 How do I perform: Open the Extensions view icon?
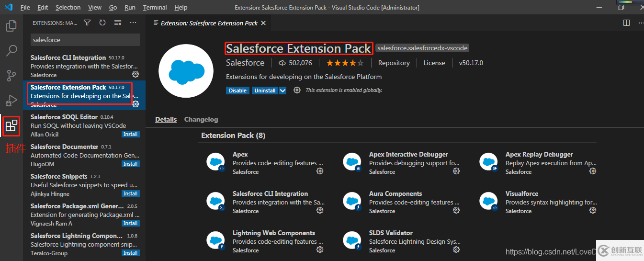(11, 126)
